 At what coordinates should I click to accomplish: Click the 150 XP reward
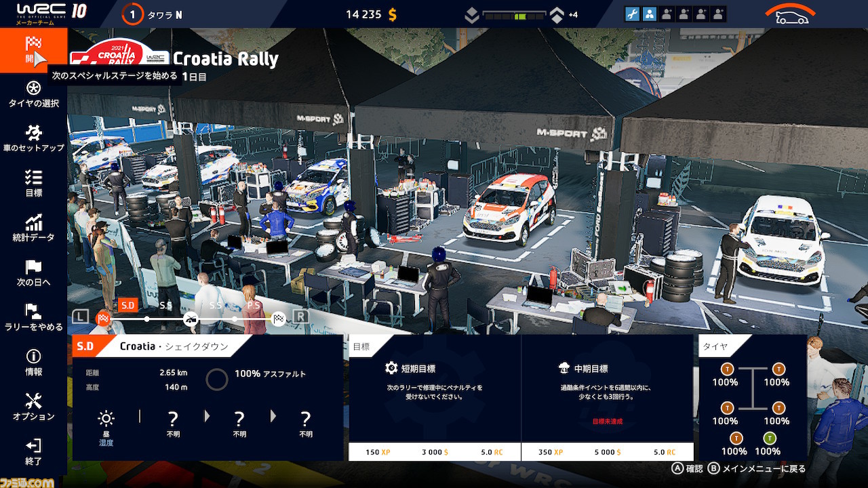tap(378, 452)
